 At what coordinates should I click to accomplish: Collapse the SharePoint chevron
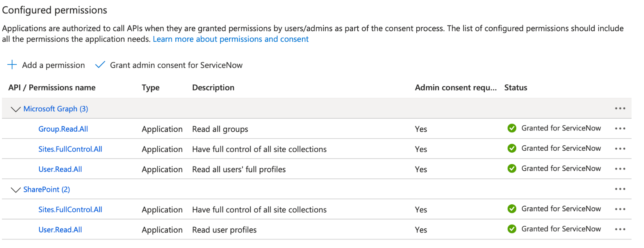16,190
